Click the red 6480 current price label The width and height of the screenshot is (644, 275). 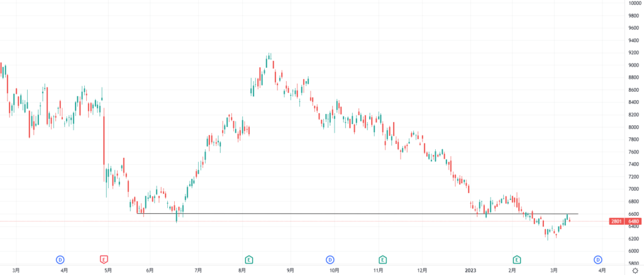pyautogui.click(x=633, y=221)
